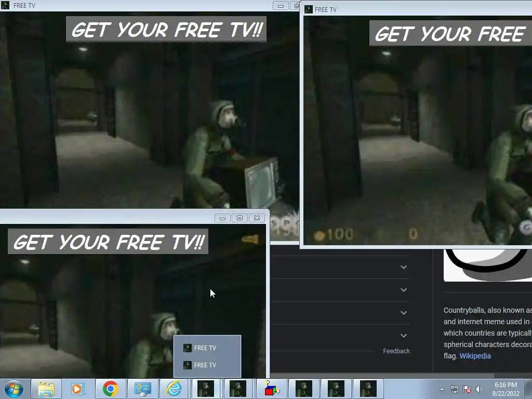Open the volume speaker tray icon
532x399 pixels.
[480, 390]
